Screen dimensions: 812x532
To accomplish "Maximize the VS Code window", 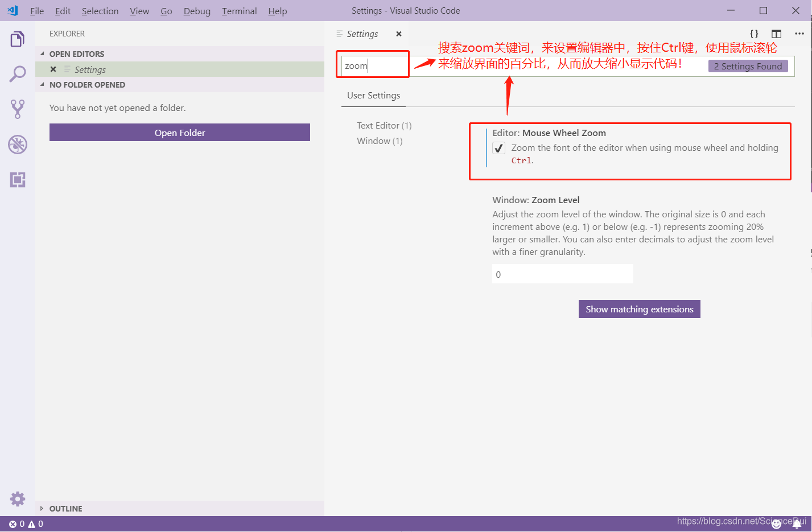I will (x=764, y=10).
